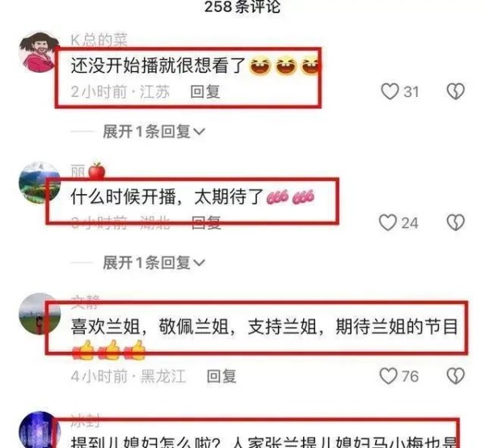Image resolution: width=485 pixels, height=448 pixels.
Task: Reply to the 湖北 comment
Action: [x=206, y=222]
